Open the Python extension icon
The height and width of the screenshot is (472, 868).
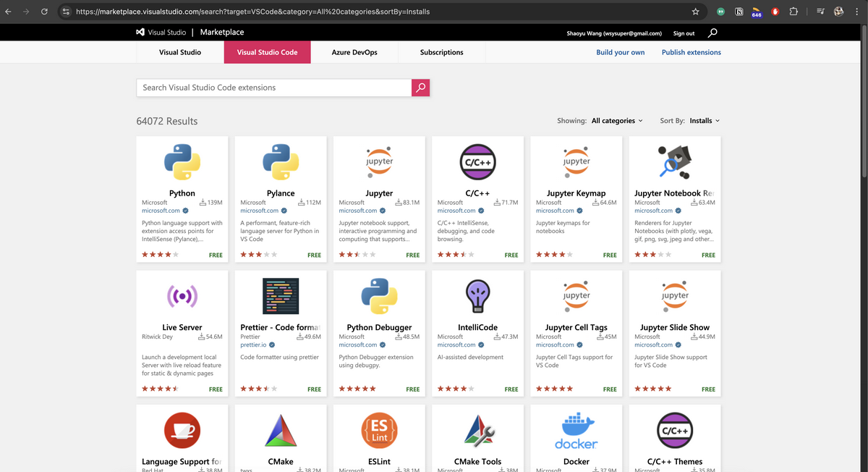tap(182, 161)
